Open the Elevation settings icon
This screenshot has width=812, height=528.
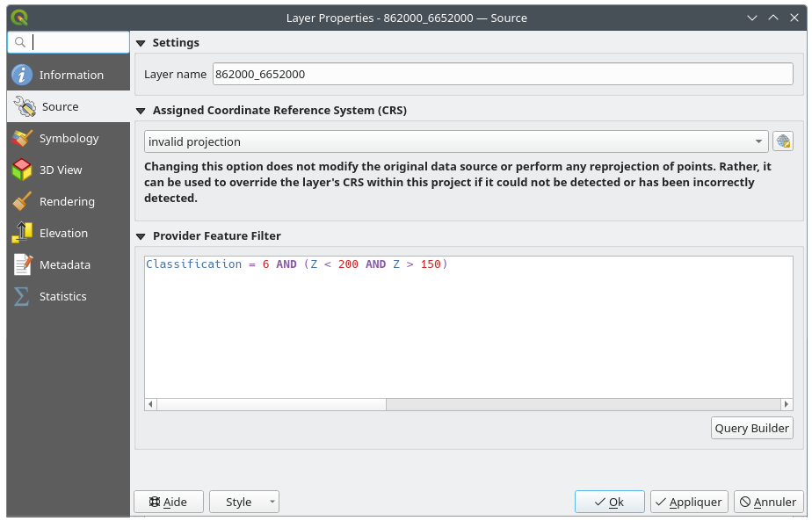coord(22,233)
